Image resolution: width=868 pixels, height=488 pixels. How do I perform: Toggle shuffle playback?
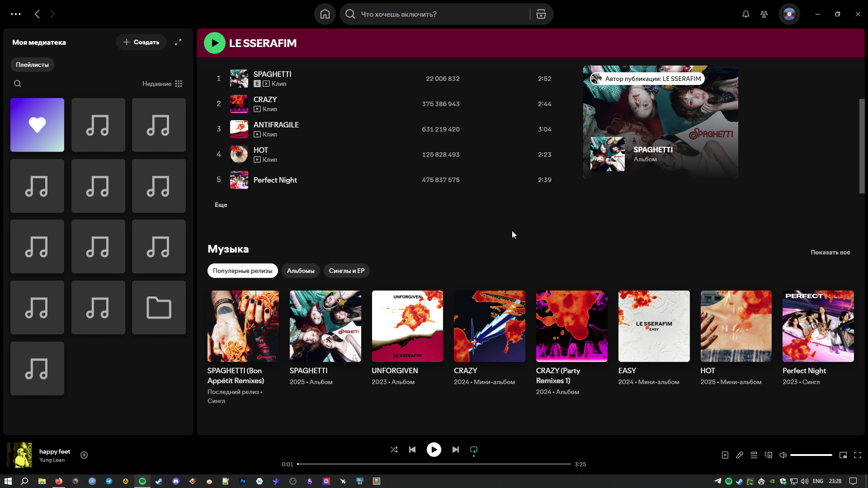[394, 450]
